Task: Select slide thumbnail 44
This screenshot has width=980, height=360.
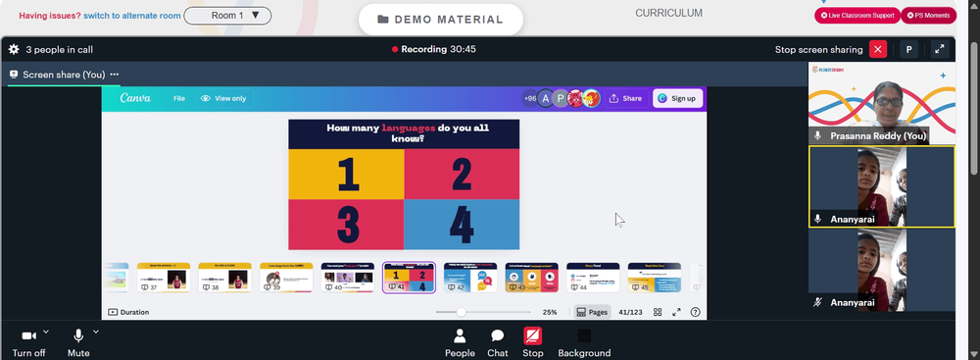Action: coord(593,278)
